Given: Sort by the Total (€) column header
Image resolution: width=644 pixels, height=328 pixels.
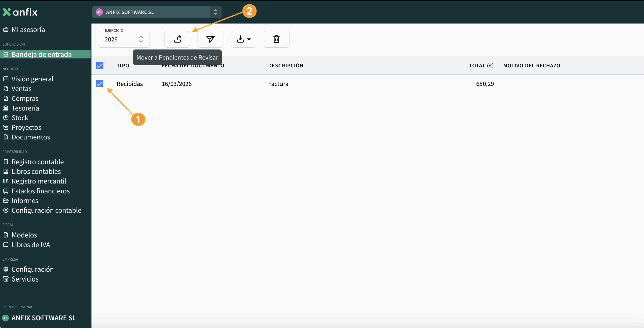Looking at the screenshot, I should point(481,66).
